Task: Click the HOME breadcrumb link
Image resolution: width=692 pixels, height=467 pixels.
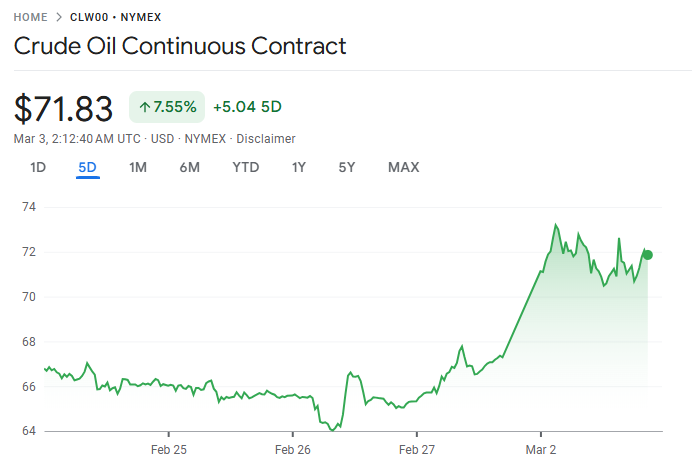Action: 32,17
